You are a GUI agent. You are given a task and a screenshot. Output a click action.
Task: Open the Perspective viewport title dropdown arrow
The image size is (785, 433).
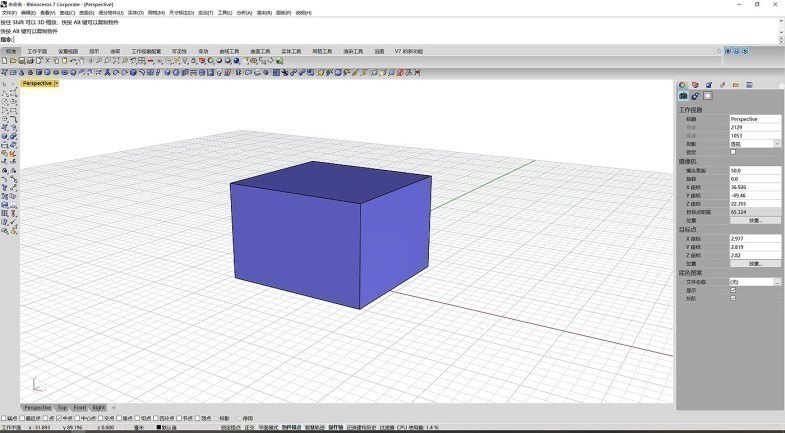pos(57,83)
